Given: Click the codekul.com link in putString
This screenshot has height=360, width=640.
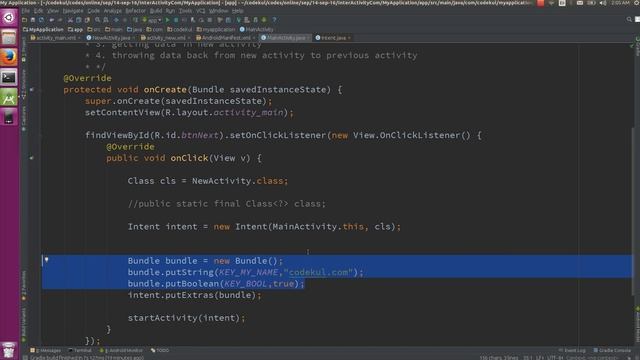Looking at the screenshot, I should pyautogui.click(x=318, y=272).
